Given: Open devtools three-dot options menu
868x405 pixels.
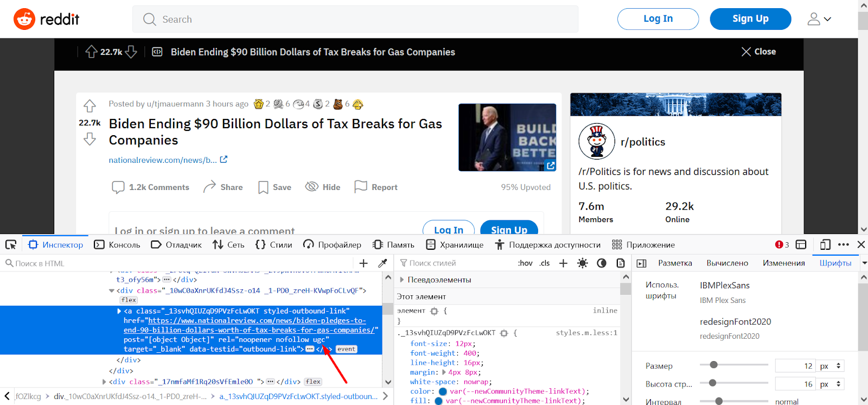Looking at the screenshot, I should 843,245.
